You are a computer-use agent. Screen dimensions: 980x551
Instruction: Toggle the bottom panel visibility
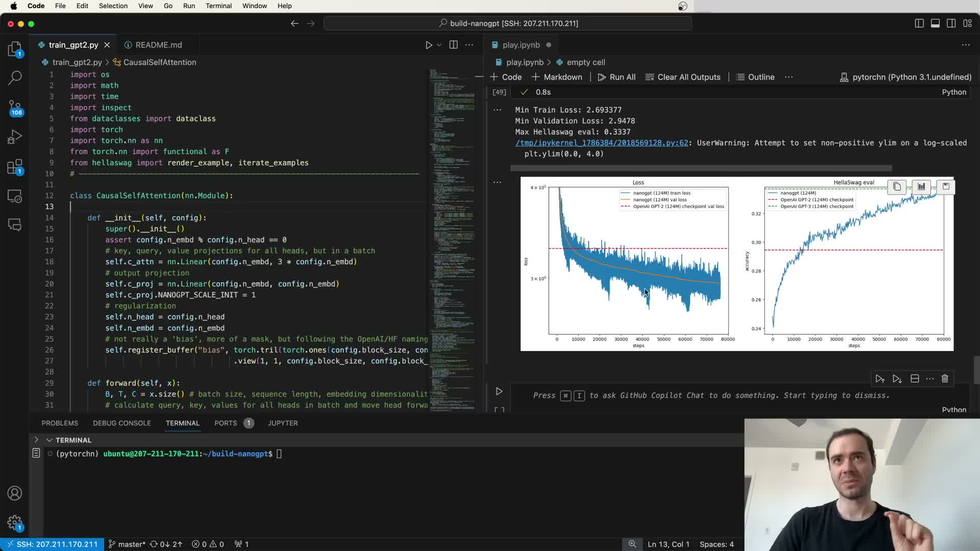(935, 23)
